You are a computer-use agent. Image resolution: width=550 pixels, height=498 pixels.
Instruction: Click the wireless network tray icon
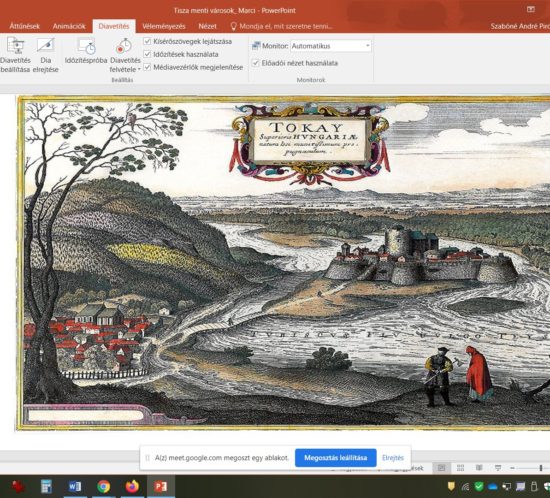coord(465,486)
